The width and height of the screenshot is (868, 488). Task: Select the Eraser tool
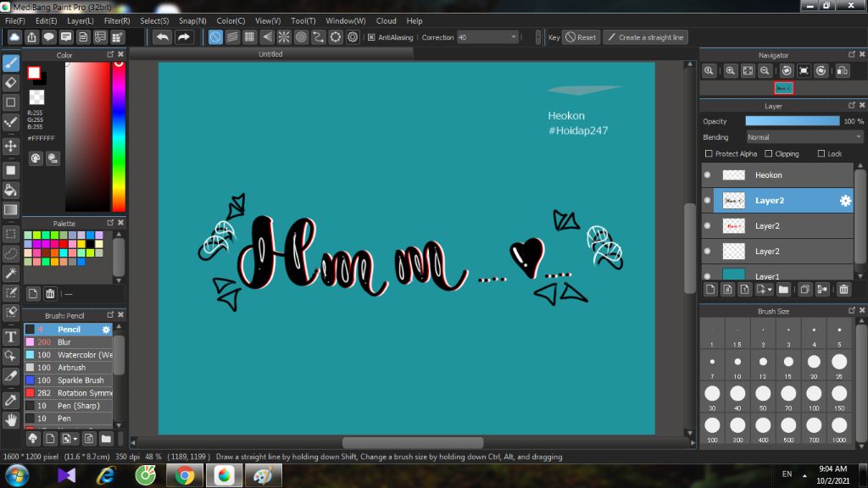10,83
